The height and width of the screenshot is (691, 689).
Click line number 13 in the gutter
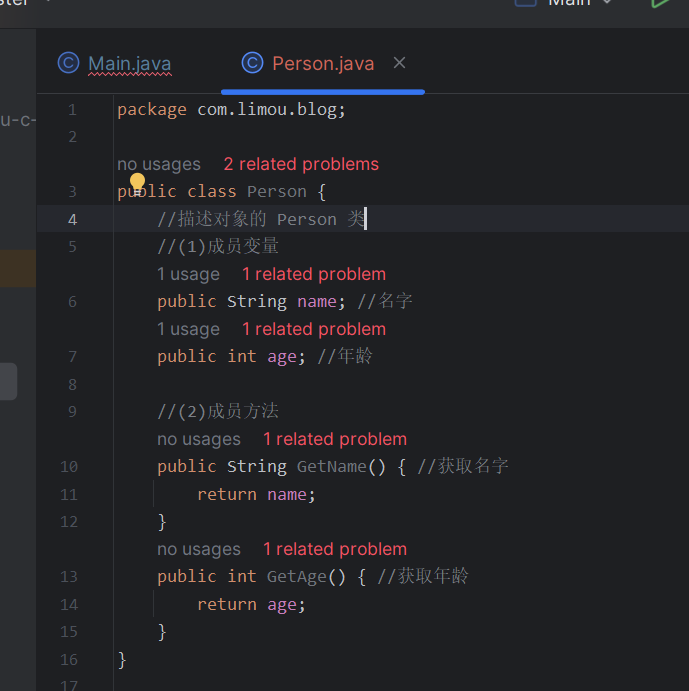68,576
